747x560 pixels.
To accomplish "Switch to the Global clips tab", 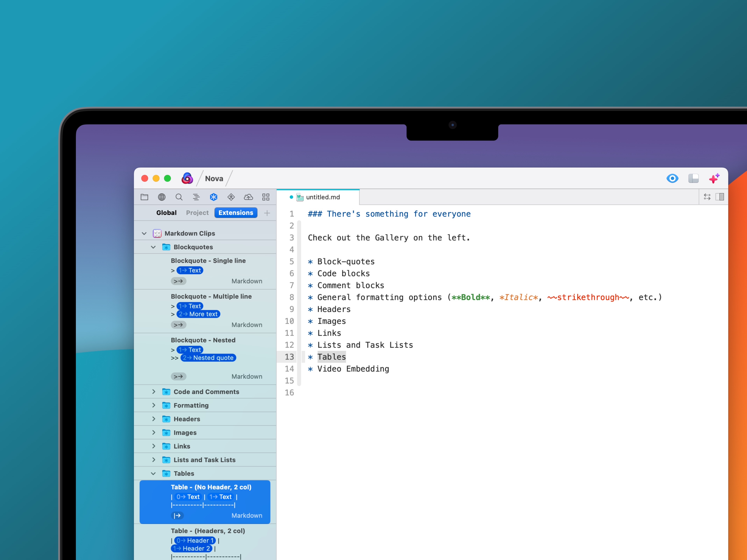I will click(x=166, y=213).
